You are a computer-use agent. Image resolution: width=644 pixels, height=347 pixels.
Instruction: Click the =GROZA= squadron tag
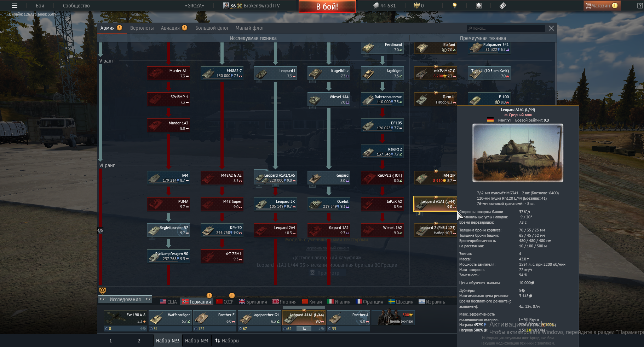coord(194,6)
